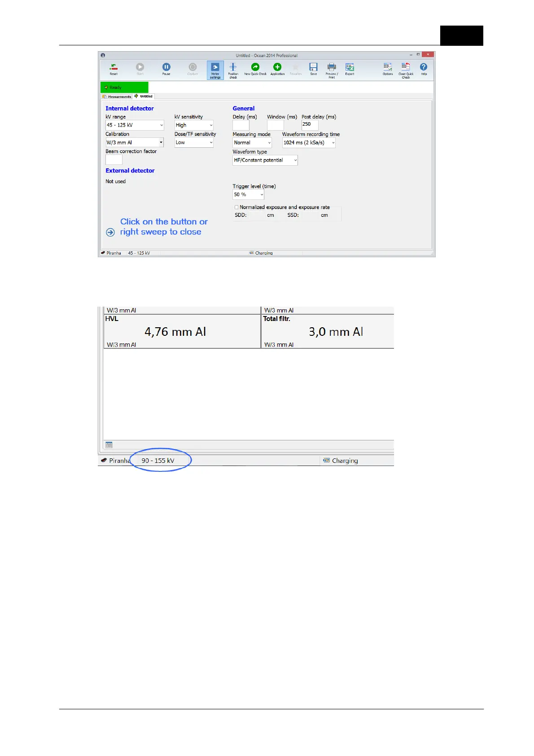Image resolution: width=534 pixels, height=756 pixels.
Task: Click the blue arrow close-panel button
Action: click(110, 232)
